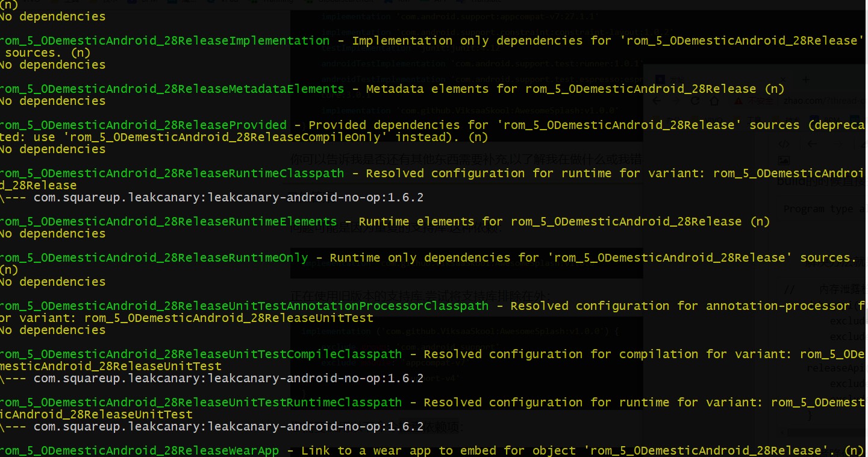Click leakcanary line under ReleaseUnitTestRuntimeClasspath
This screenshot has height=457, width=868.
(211, 427)
